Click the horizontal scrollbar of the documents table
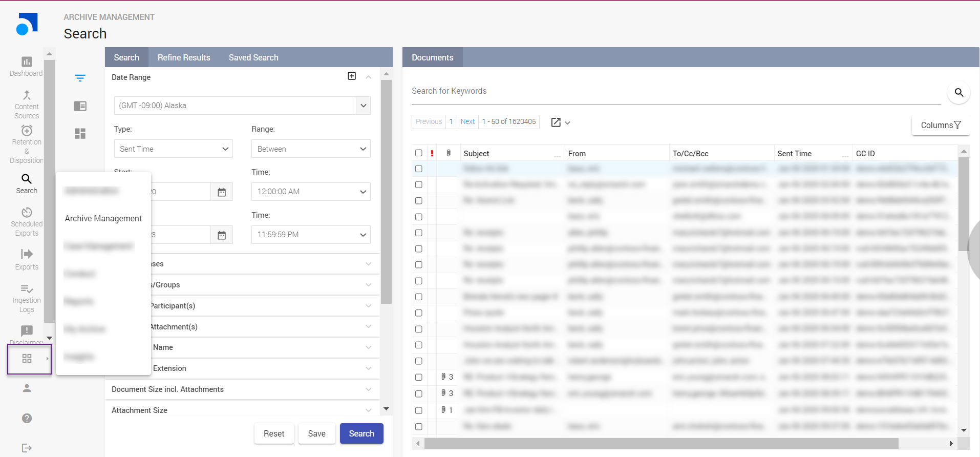980x457 pixels. point(661,443)
